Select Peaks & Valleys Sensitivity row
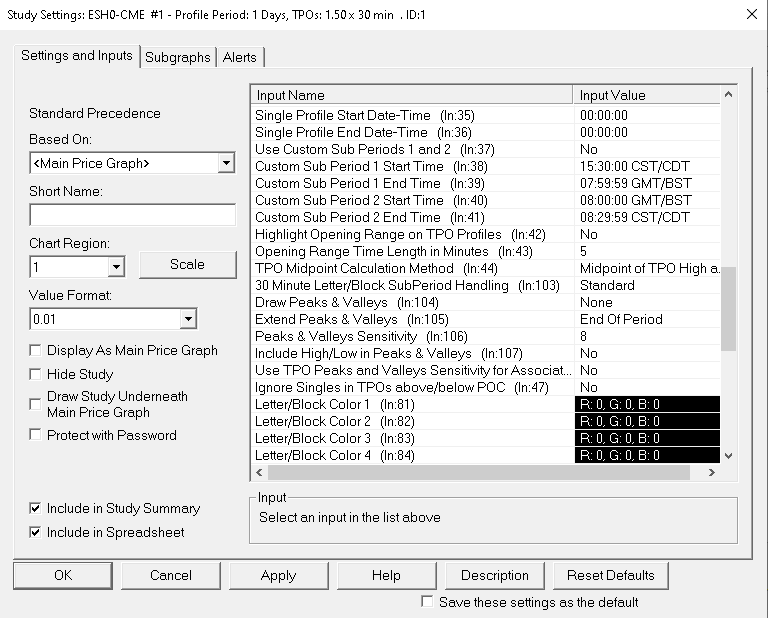Image resolution: width=768 pixels, height=618 pixels. coord(485,336)
